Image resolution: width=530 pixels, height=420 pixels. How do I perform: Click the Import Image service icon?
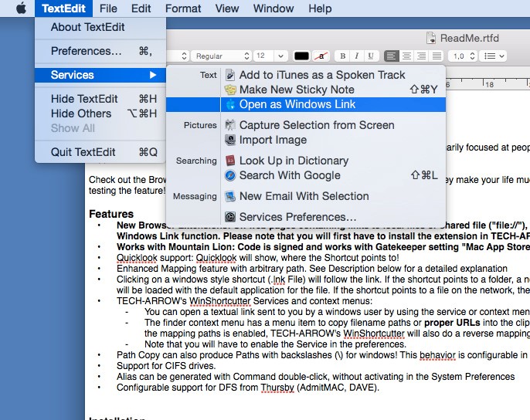(230, 140)
